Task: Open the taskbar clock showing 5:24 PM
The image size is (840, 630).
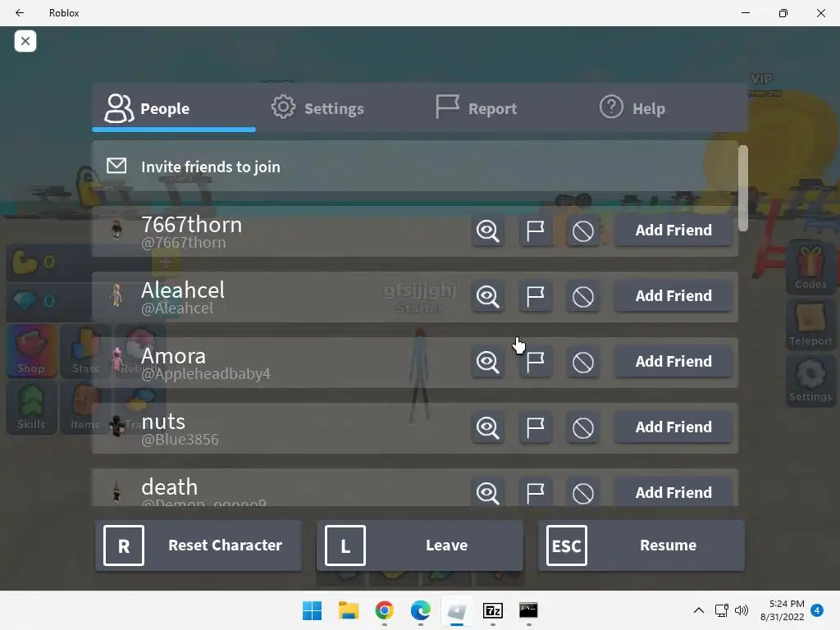Action: [x=782, y=610]
